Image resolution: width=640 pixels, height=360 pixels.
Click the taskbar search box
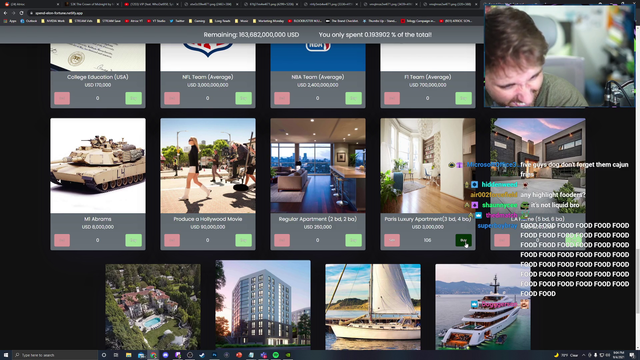(x=55, y=355)
